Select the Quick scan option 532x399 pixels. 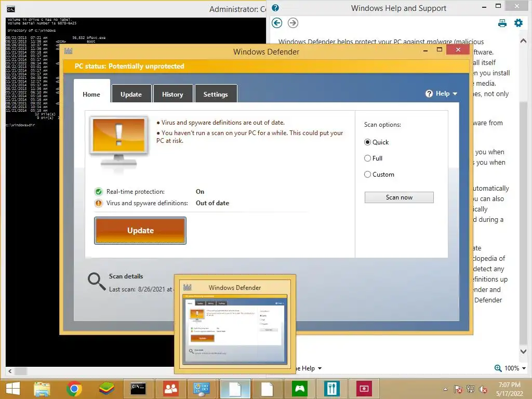367,142
